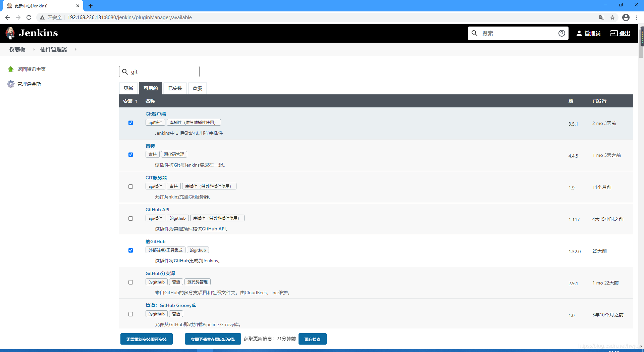Click the gear icon for 管理詹金斯
Image resolution: width=644 pixels, height=352 pixels.
point(11,84)
